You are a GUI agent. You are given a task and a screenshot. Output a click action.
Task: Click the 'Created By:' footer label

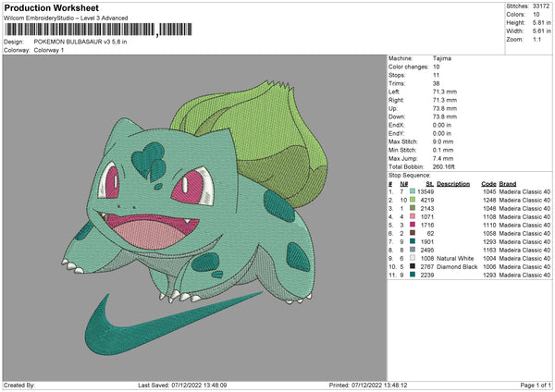pos(19,385)
